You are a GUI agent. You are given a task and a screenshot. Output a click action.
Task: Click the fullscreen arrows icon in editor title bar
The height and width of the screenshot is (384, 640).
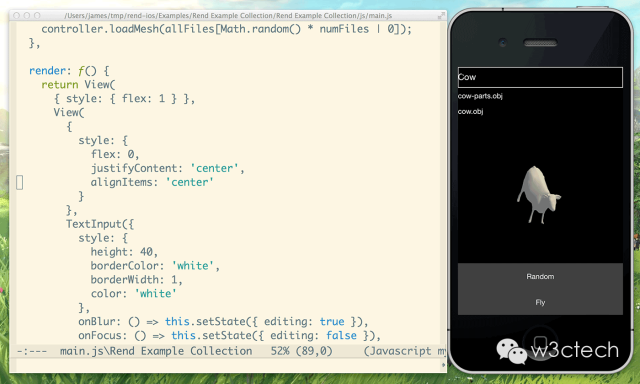(x=441, y=16)
